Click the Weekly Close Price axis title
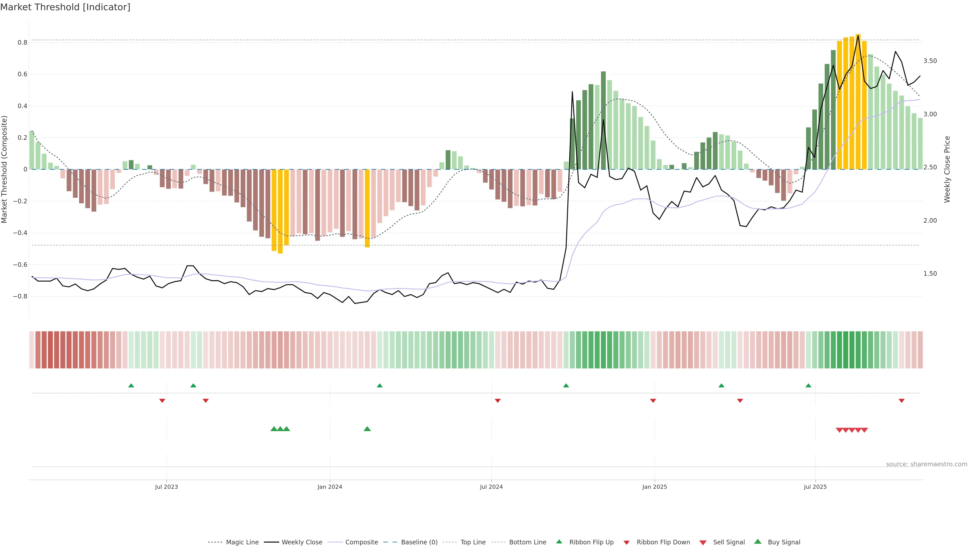Viewport: 980px width, 551px height. pyautogui.click(x=947, y=169)
